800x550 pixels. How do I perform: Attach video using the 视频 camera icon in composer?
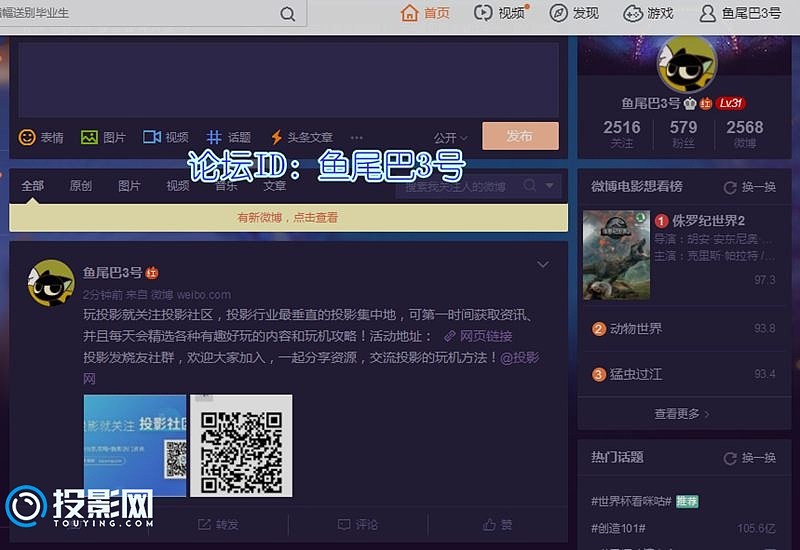coord(152,137)
